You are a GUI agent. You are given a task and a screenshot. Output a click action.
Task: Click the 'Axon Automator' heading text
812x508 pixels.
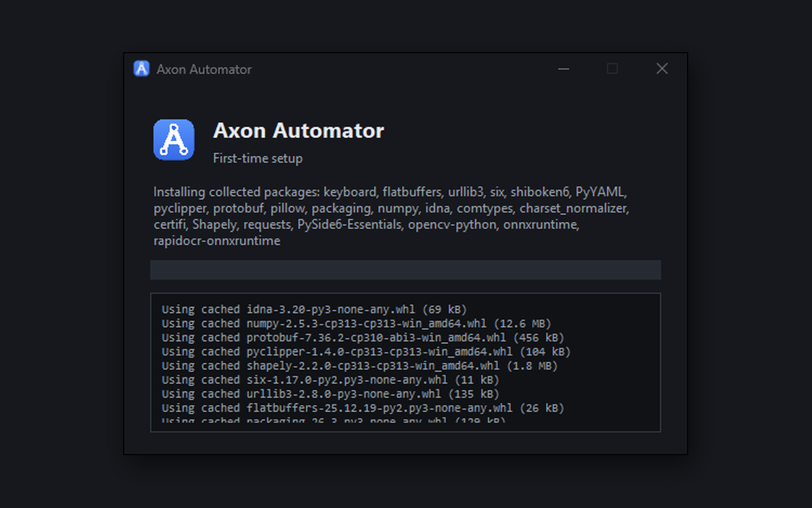point(298,131)
